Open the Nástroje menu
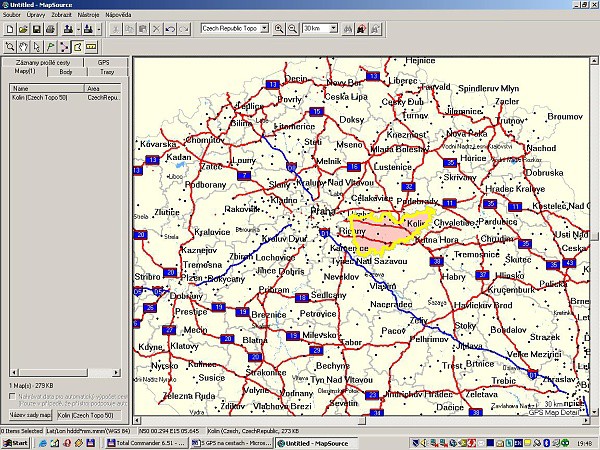The height and width of the screenshot is (450, 600). pos(88,15)
